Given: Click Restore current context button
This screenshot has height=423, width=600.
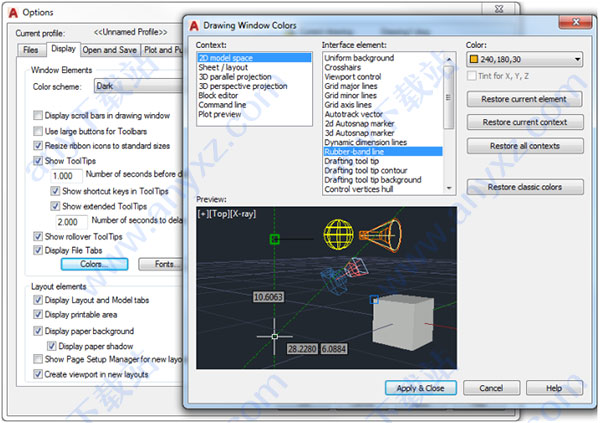Looking at the screenshot, I should [x=525, y=122].
